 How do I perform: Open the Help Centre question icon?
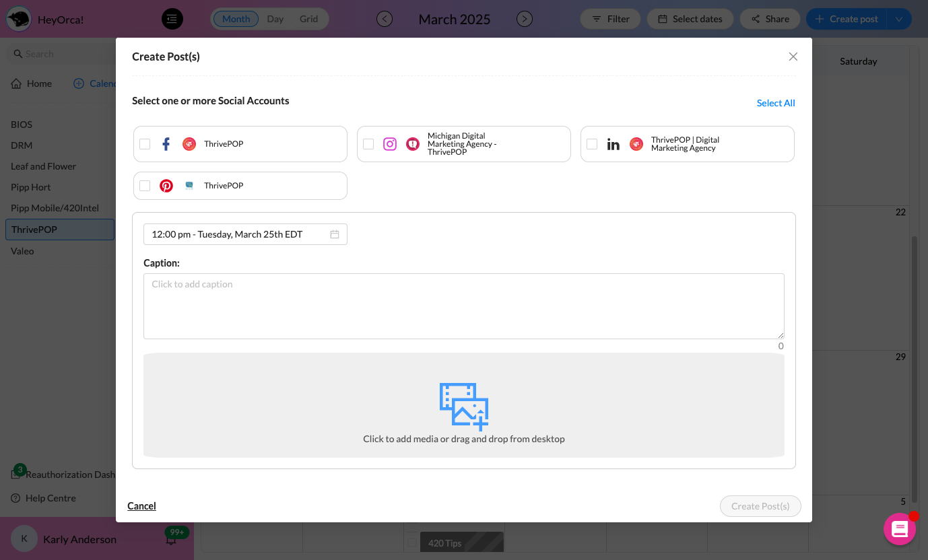pyautogui.click(x=15, y=498)
